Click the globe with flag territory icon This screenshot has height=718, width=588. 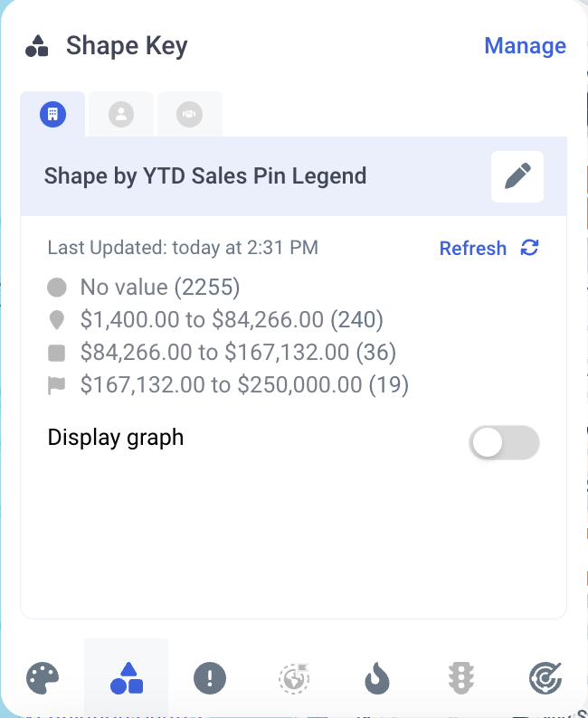[x=294, y=677]
